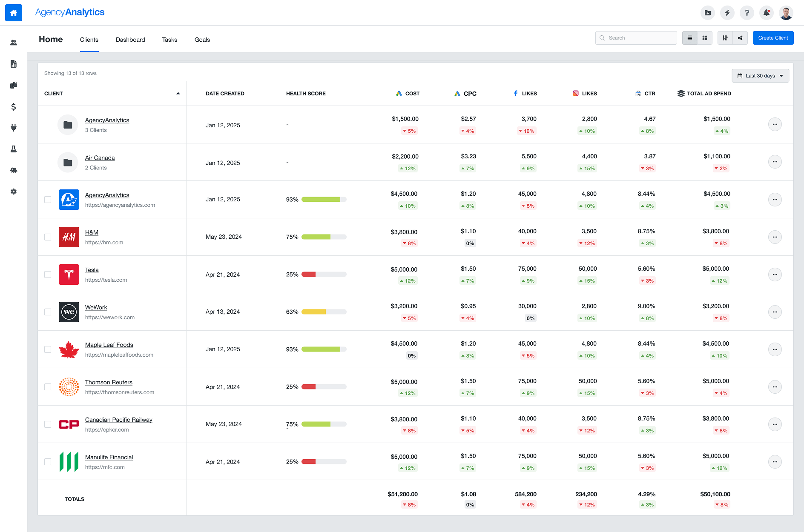Open the Tesla client link

point(92,270)
